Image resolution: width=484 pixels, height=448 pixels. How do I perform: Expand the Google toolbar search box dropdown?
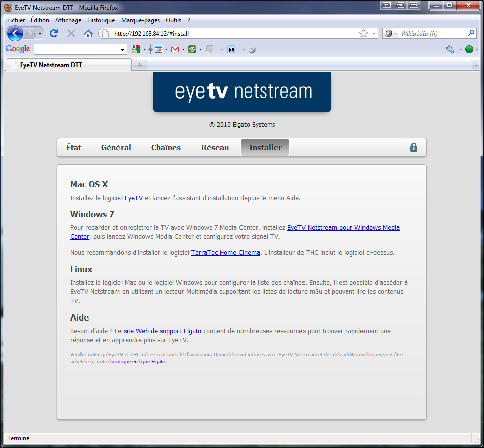pyautogui.click(x=122, y=49)
